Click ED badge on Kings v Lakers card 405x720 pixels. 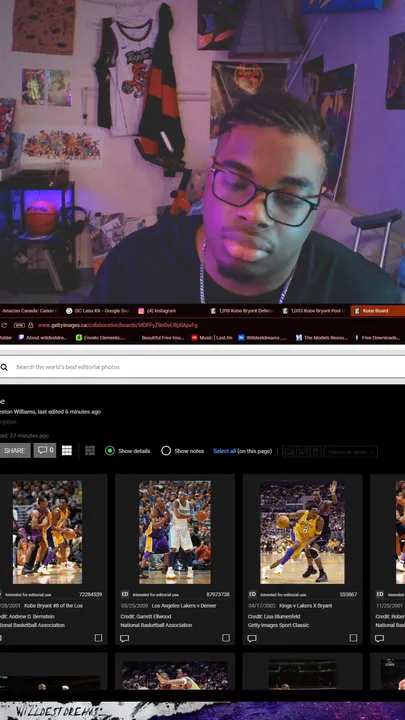(253, 594)
